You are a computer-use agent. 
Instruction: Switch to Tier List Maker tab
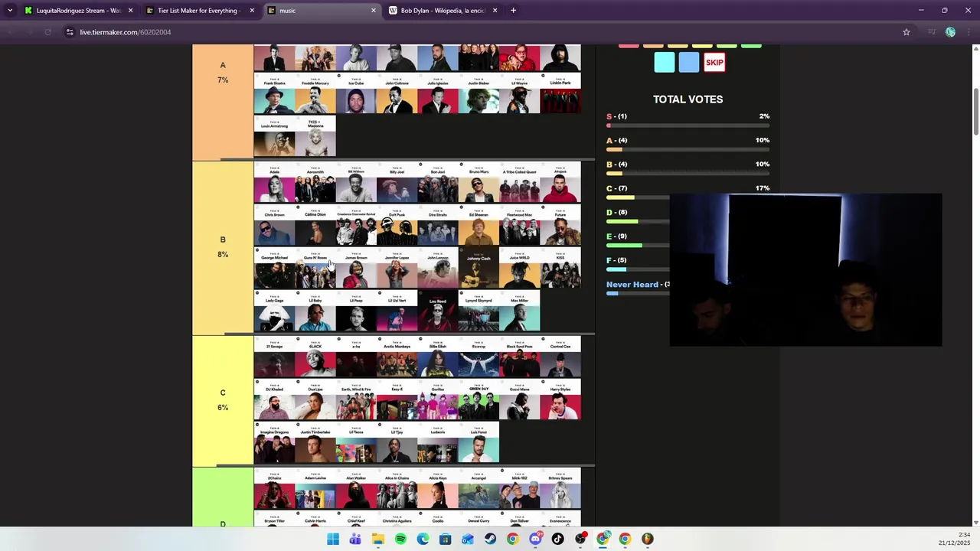point(200,11)
